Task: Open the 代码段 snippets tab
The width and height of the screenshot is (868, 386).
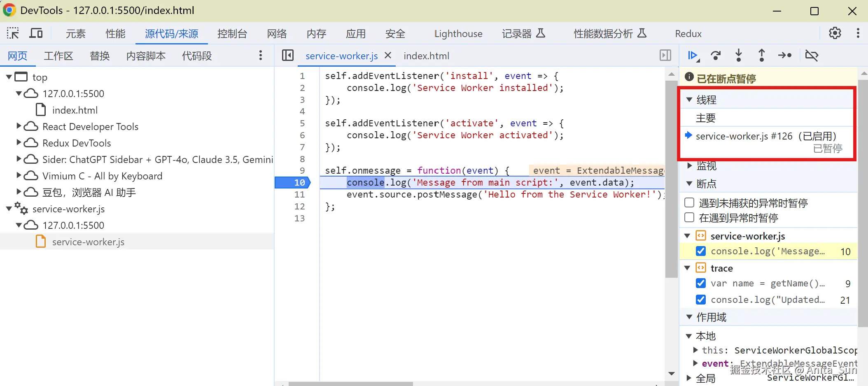Action: click(x=197, y=56)
